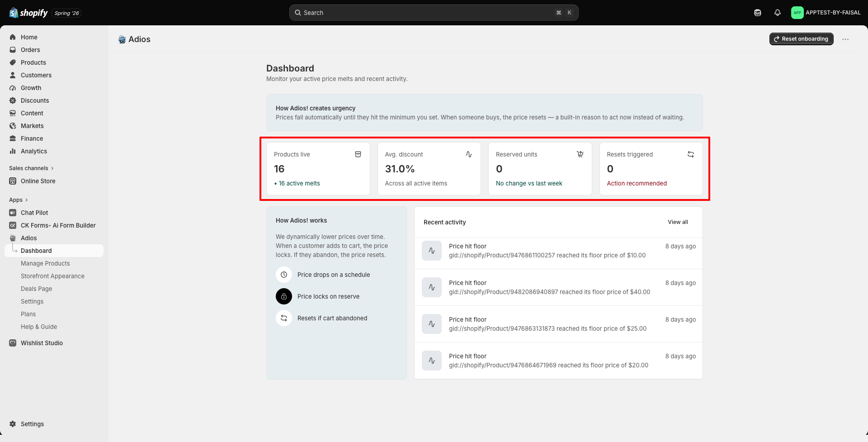Click the archive icon on Products live card
The height and width of the screenshot is (442, 868).
coord(358,154)
